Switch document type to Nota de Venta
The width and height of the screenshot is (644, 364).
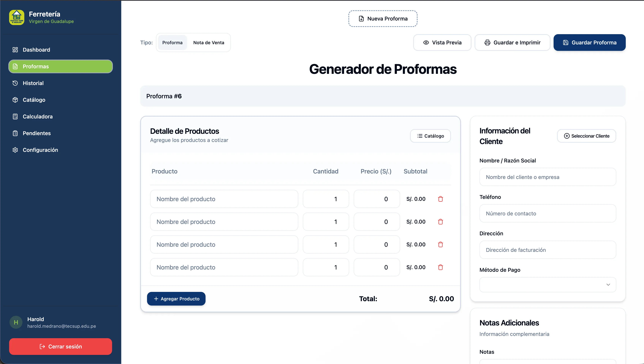point(208,43)
